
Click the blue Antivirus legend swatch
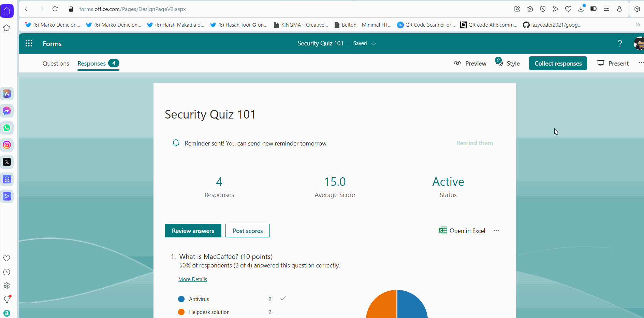181,299
